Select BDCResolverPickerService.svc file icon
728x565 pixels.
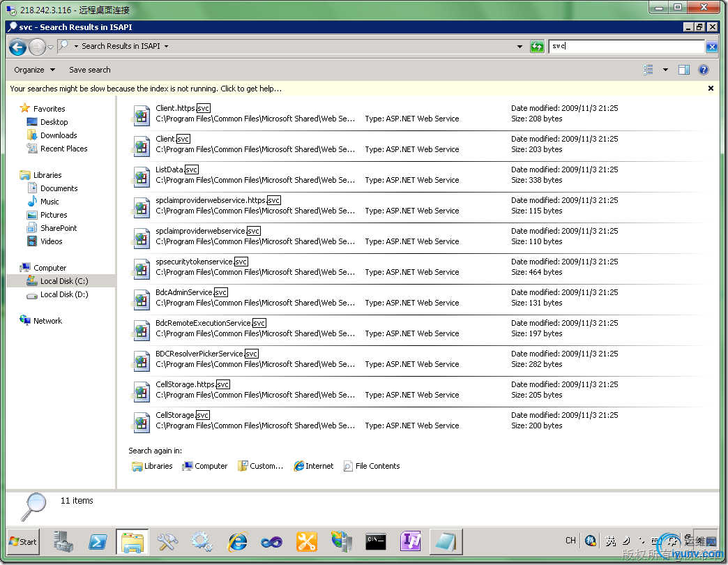click(141, 360)
